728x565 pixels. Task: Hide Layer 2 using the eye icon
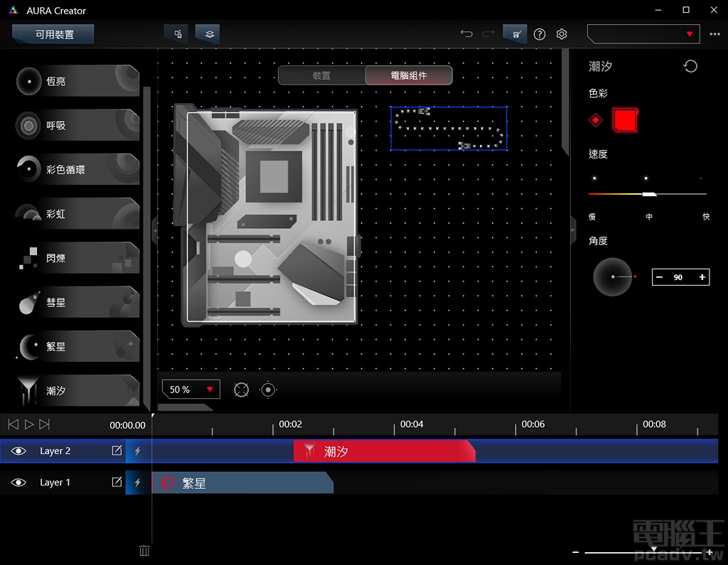pyautogui.click(x=18, y=451)
